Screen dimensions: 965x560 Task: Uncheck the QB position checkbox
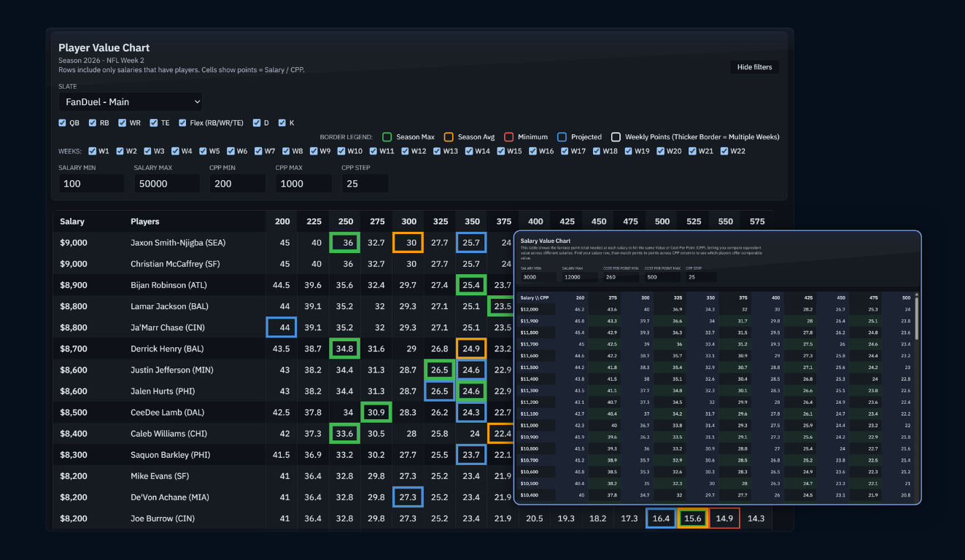63,123
